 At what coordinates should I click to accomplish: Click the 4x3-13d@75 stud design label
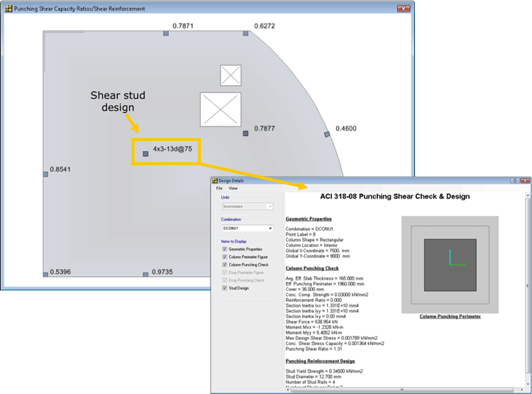pyautogui.click(x=172, y=149)
